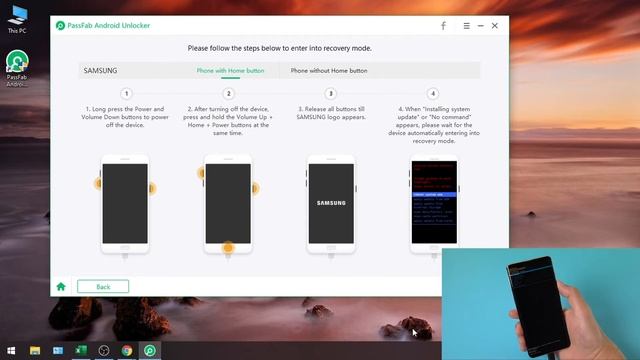This screenshot has width=640, height=360.
Task: Click the step 1 Long press instruction text
Action: click(x=125, y=117)
